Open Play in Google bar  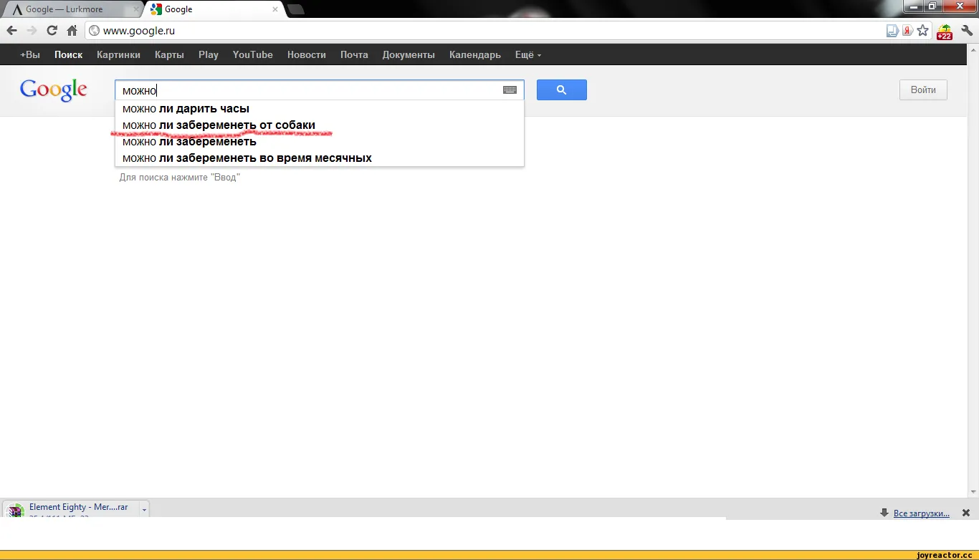pyautogui.click(x=209, y=54)
